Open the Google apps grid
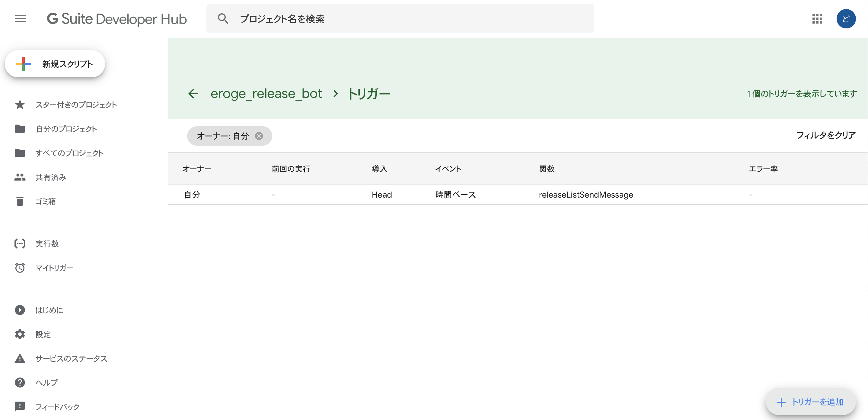The height and width of the screenshot is (420, 868). pos(817,19)
